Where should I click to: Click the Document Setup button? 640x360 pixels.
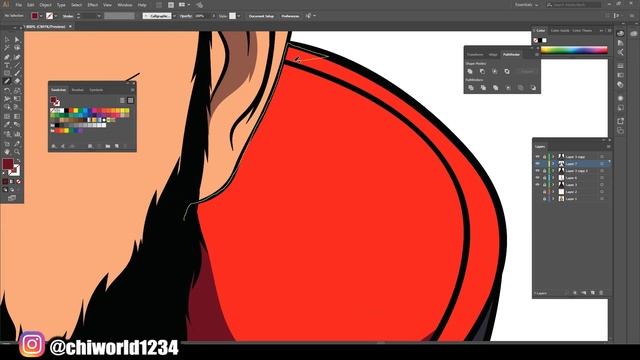coord(261,16)
